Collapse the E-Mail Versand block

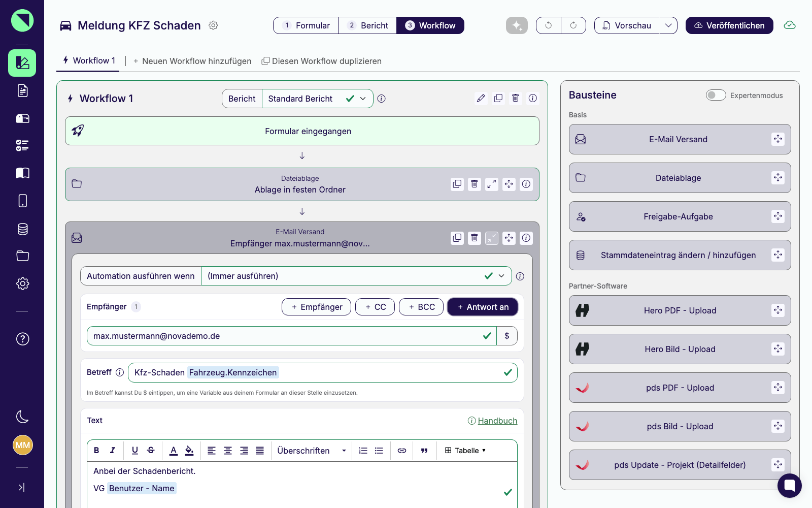[x=492, y=238]
